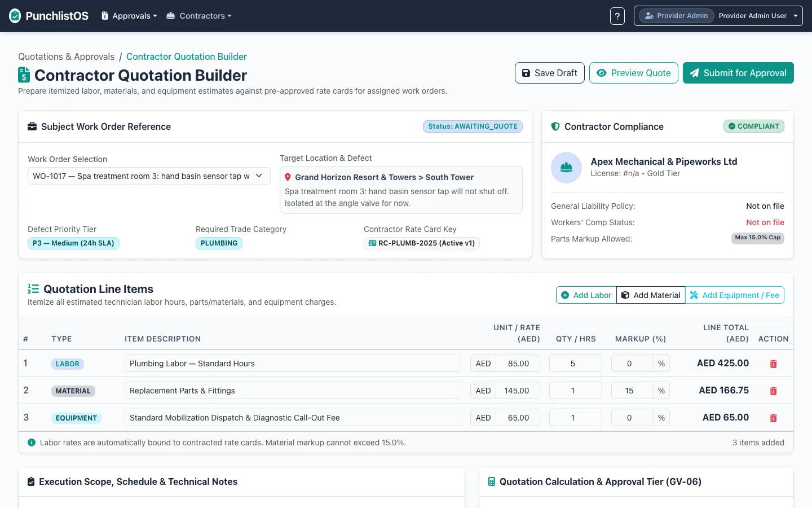This screenshot has width=812, height=508.
Task: Open the Approvals menu
Action: tap(129, 16)
